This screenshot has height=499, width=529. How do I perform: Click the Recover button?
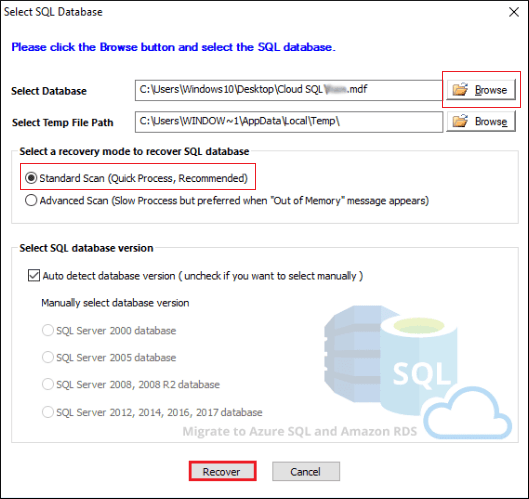(x=222, y=471)
